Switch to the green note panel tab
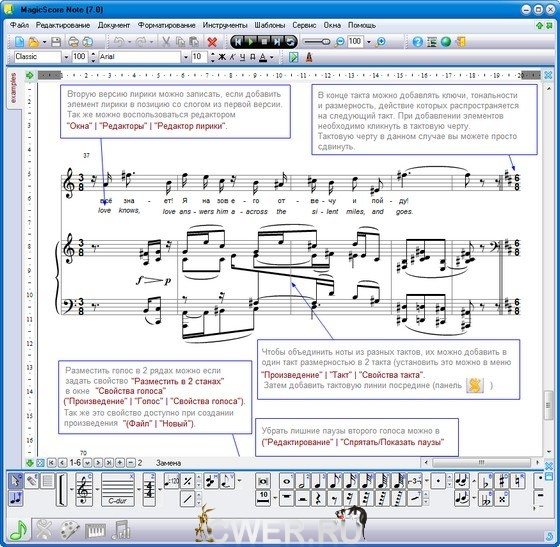The image size is (560, 547). pos(18,530)
